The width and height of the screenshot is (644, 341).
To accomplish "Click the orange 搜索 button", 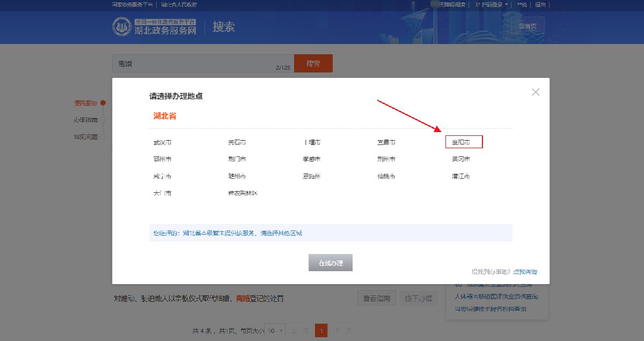I will pos(313,63).
